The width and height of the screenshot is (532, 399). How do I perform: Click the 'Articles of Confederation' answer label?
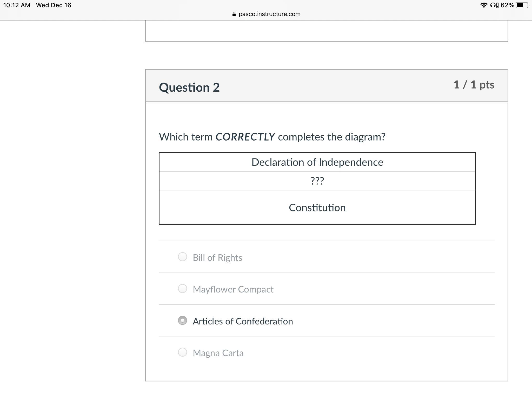click(243, 321)
